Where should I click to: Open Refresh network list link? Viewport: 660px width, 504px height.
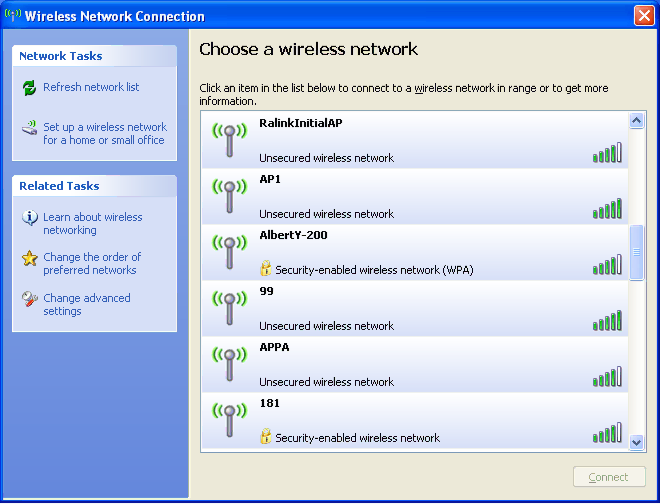tap(91, 87)
